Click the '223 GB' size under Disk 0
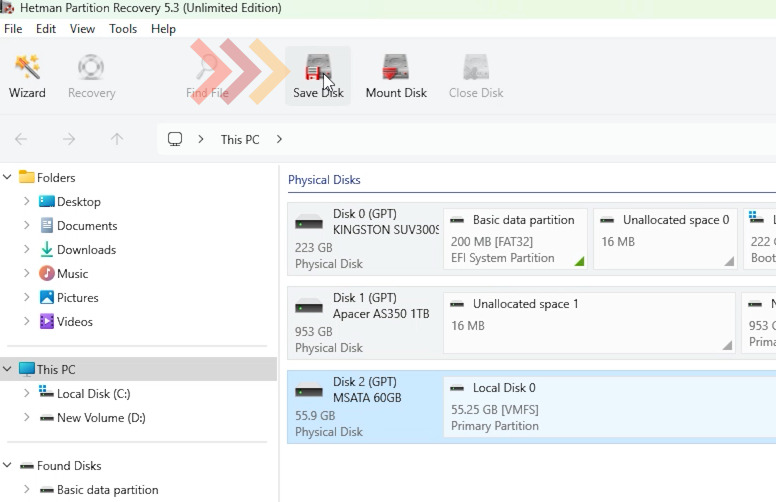This screenshot has height=502, width=776. pyautogui.click(x=314, y=248)
